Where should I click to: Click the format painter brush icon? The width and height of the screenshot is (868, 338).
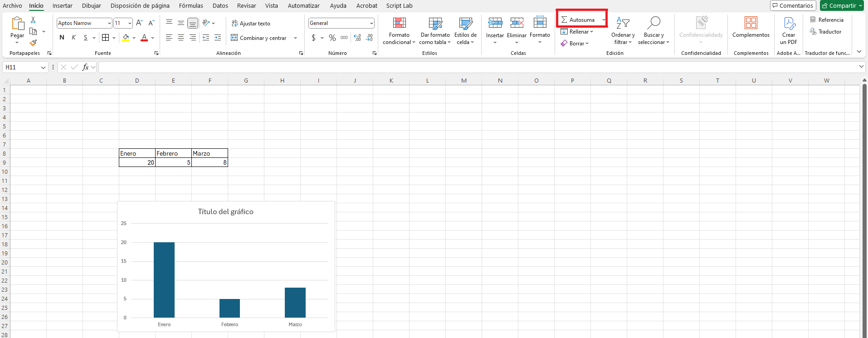(x=33, y=43)
